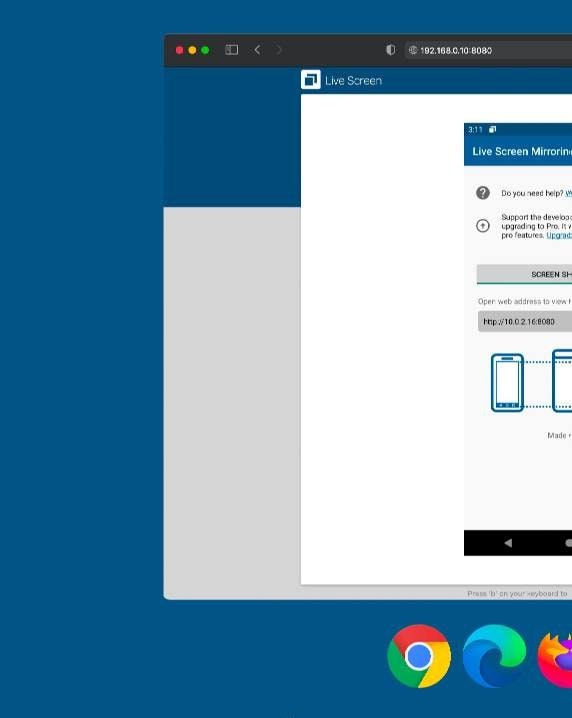Select the 'Open web address to view' label

coord(524,301)
